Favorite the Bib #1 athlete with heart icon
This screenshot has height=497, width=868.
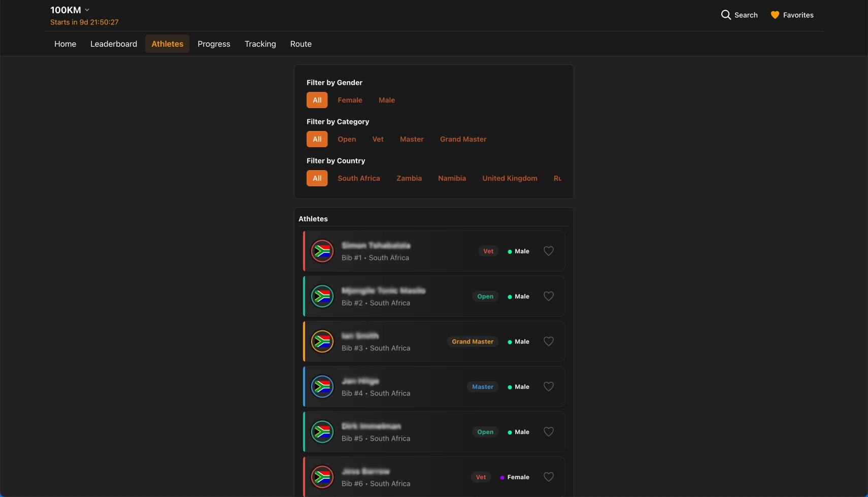pos(548,251)
